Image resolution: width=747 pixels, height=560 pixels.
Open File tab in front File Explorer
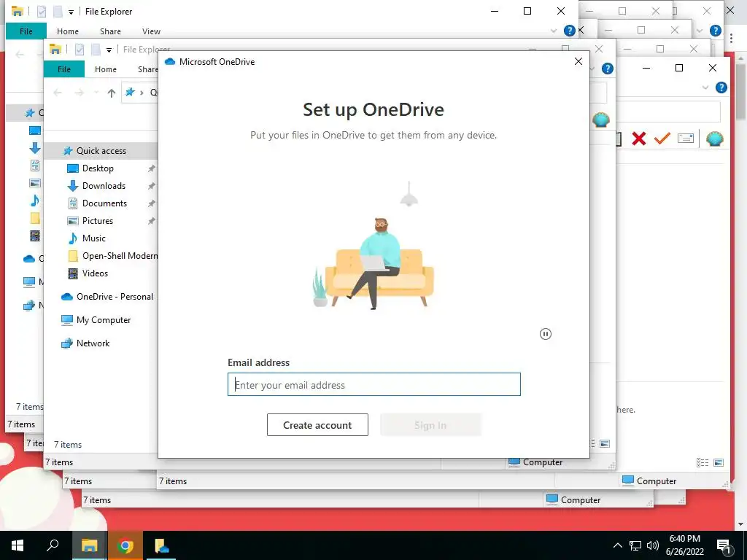pos(64,69)
